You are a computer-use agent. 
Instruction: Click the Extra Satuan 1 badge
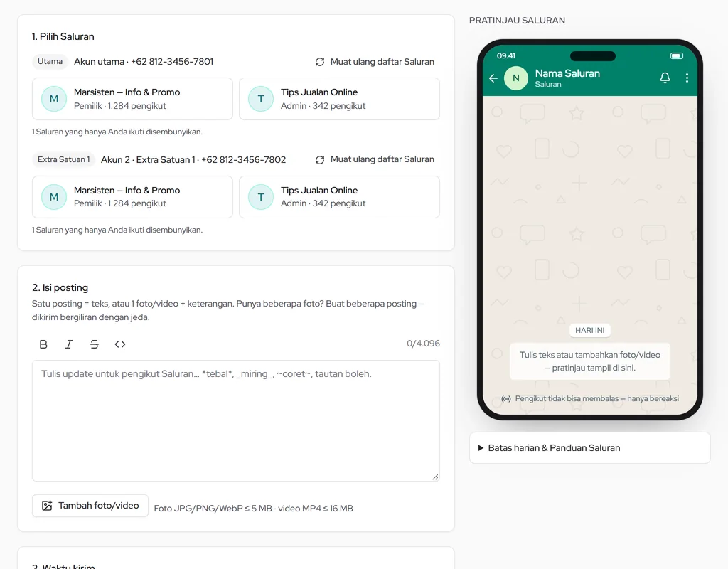pos(63,159)
